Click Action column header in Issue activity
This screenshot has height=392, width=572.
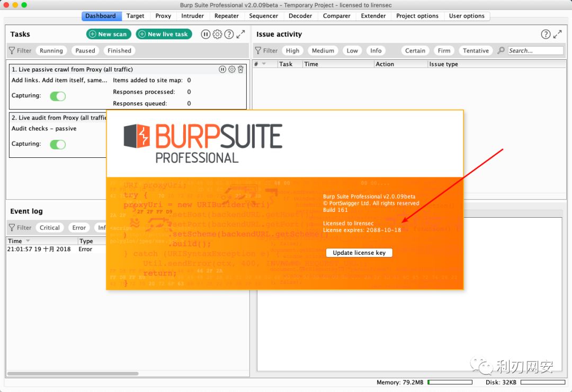coord(400,64)
